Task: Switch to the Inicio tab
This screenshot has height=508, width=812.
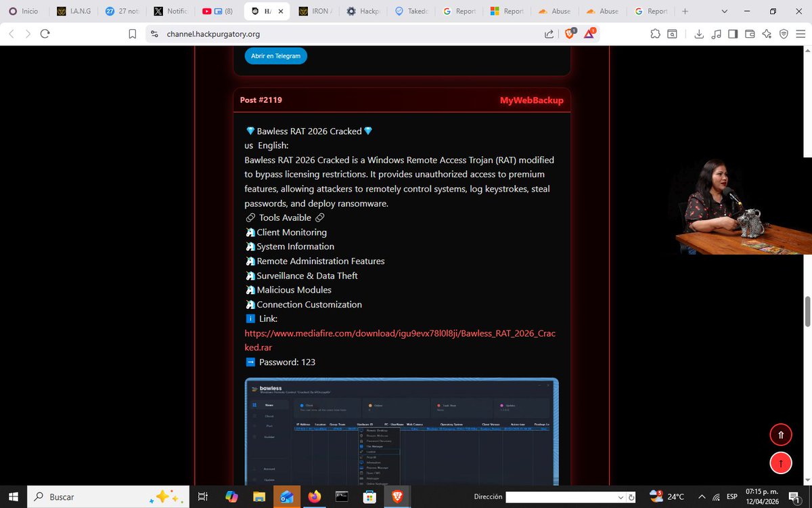Action: coord(24,12)
